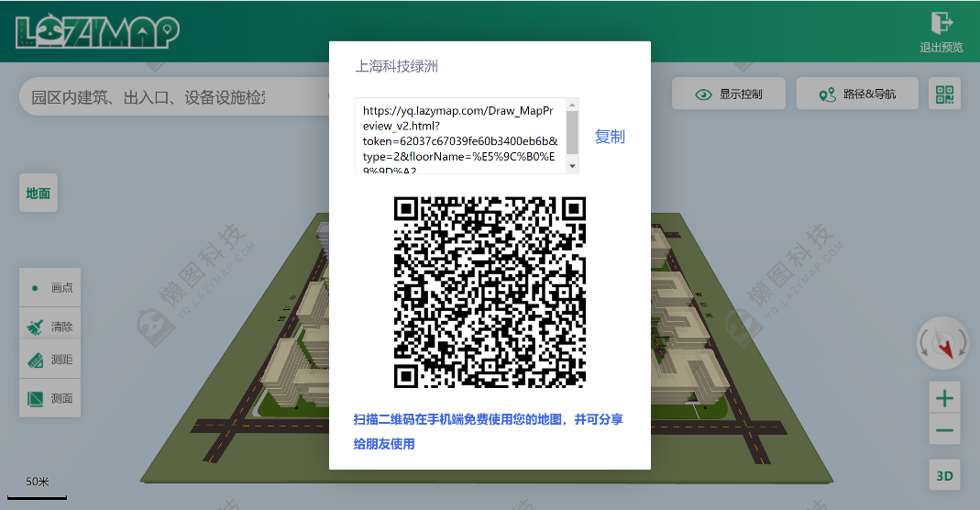Open the route & navigation panel
Image resolution: width=980 pixels, height=510 pixels.
[x=857, y=94]
